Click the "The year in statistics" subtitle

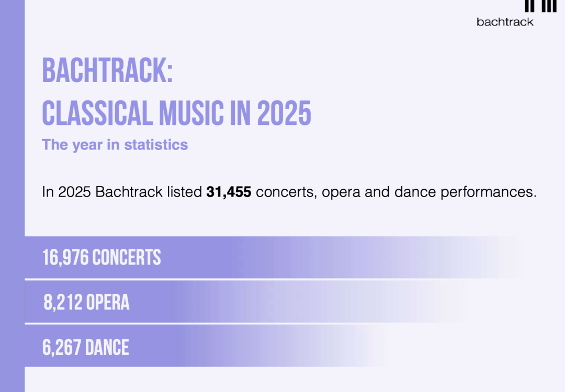tap(115, 145)
